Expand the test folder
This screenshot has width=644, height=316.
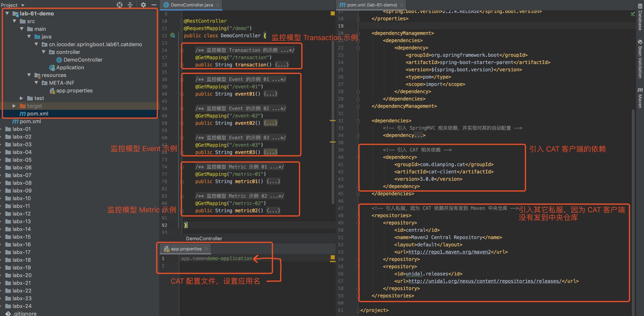21,98
